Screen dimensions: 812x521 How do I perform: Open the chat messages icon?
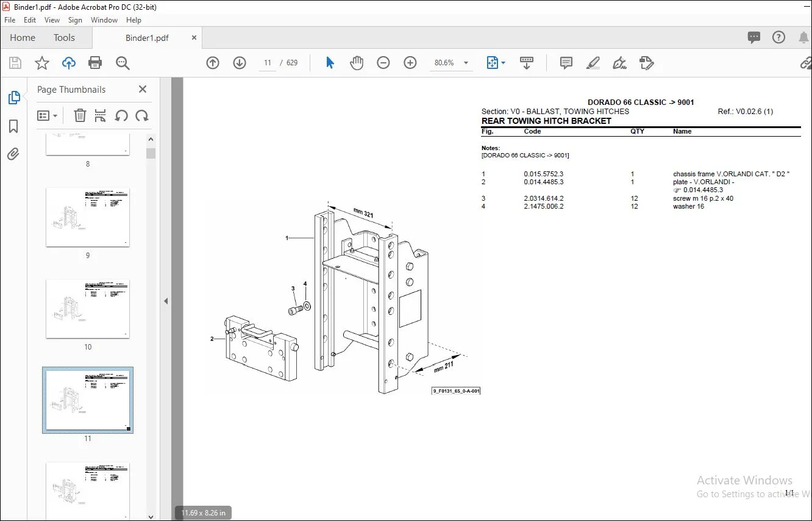(x=754, y=38)
